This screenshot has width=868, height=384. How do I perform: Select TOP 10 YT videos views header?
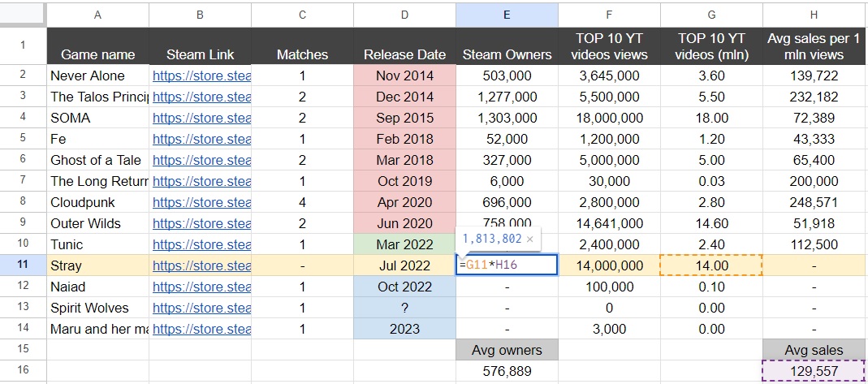[610, 46]
